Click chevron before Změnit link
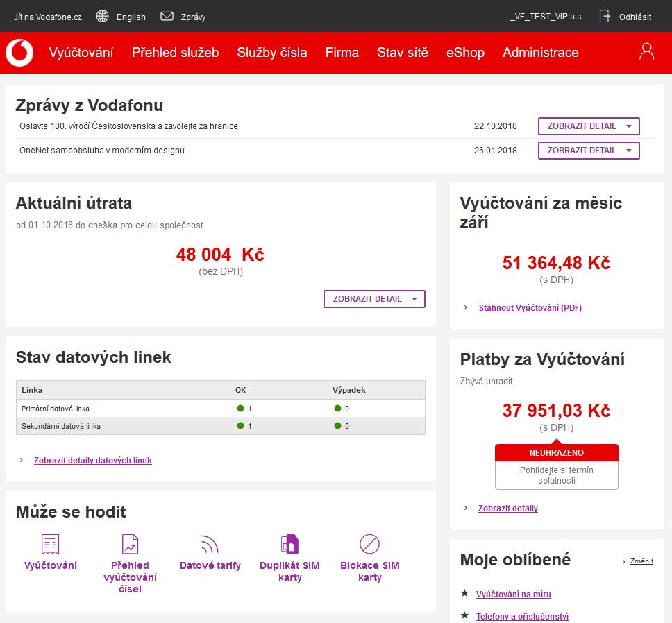 click(624, 561)
